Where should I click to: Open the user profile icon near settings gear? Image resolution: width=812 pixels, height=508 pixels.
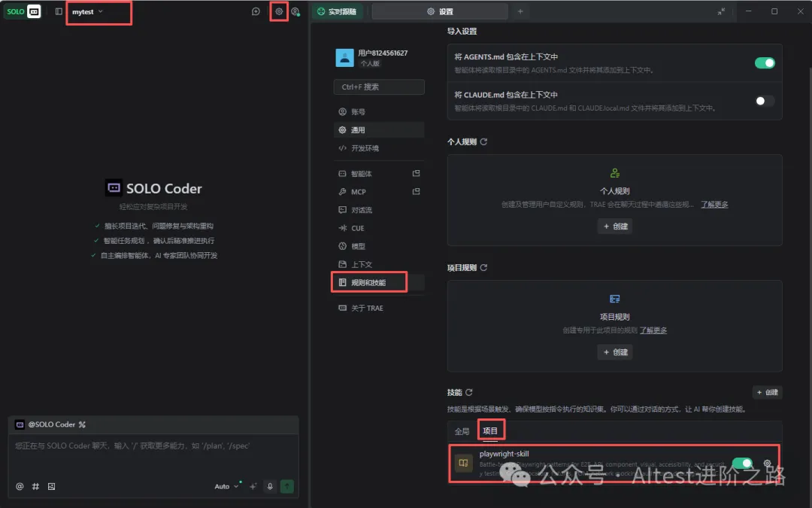click(x=295, y=11)
